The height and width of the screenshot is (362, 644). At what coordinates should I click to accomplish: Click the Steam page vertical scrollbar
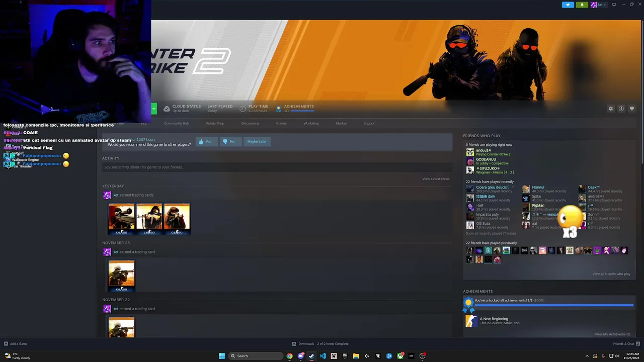coord(641,92)
